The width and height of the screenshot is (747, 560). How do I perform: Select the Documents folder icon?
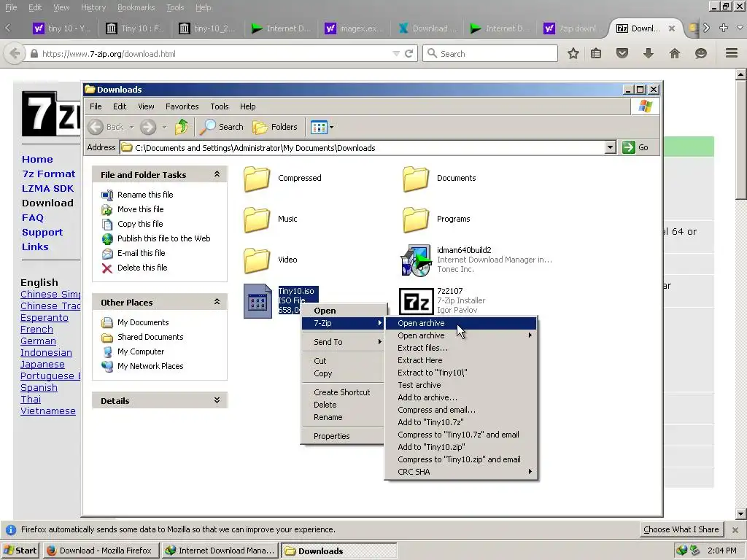coord(415,179)
